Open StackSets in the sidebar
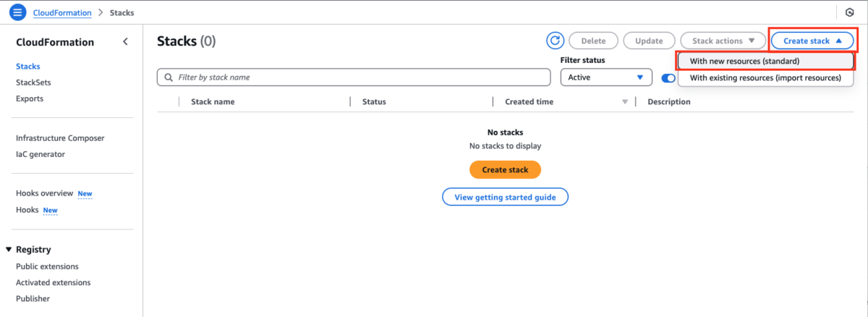 [33, 83]
